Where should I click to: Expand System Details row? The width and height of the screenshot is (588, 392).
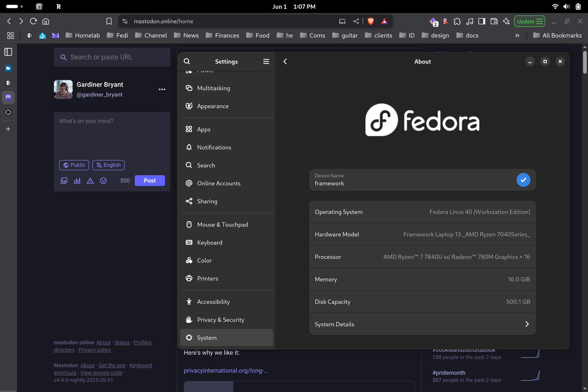[x=422, y=324]
